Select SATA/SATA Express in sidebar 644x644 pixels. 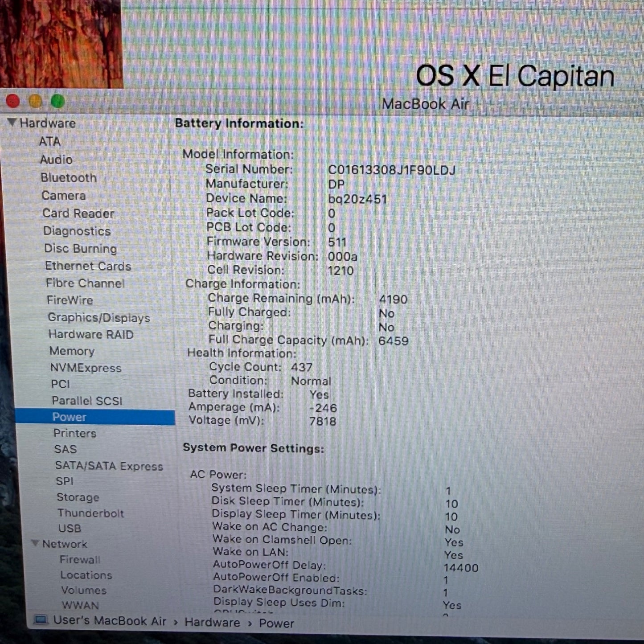[109, 466]
